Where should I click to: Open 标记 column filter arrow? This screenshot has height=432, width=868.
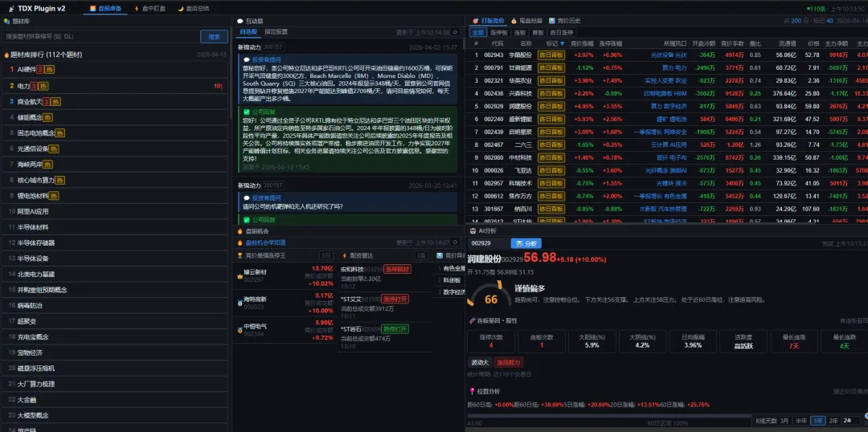click(562, 43)
